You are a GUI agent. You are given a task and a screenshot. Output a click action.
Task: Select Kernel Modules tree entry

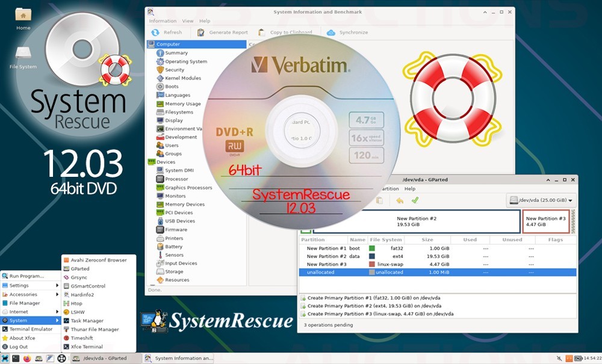coord(183,78)
